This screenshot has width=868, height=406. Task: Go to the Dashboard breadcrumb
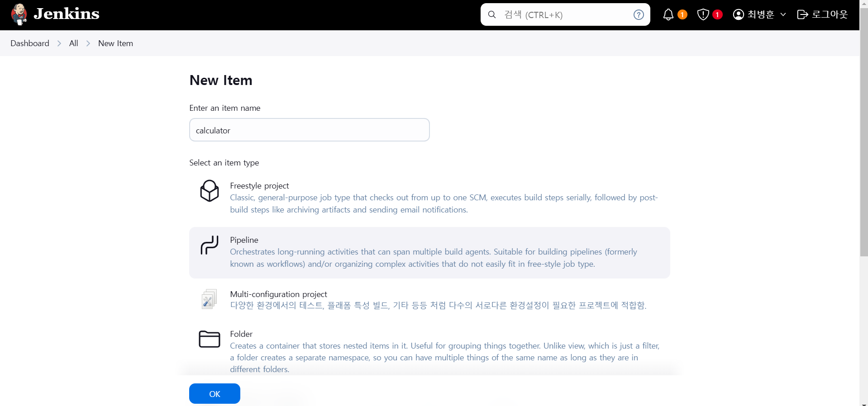pos(30,43)
